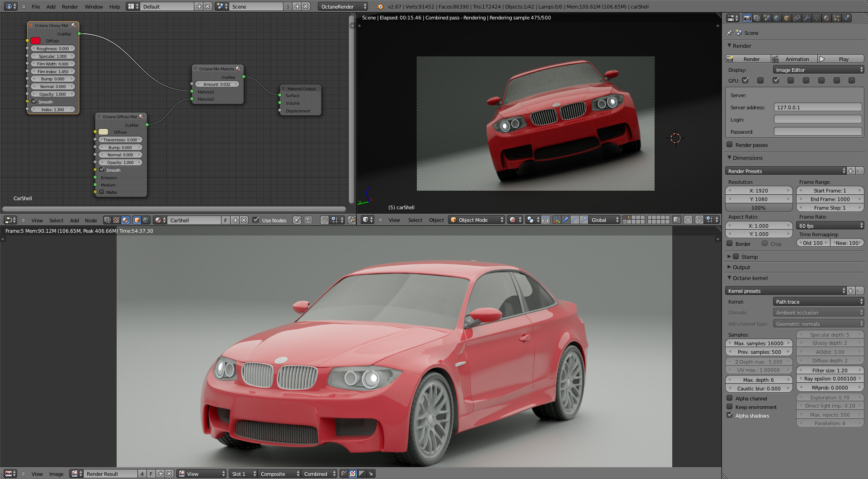The height and width of the screenshot is (479, 868).
Task: Open the 60 fps frame rate dropdown
Action: [830, 226]
